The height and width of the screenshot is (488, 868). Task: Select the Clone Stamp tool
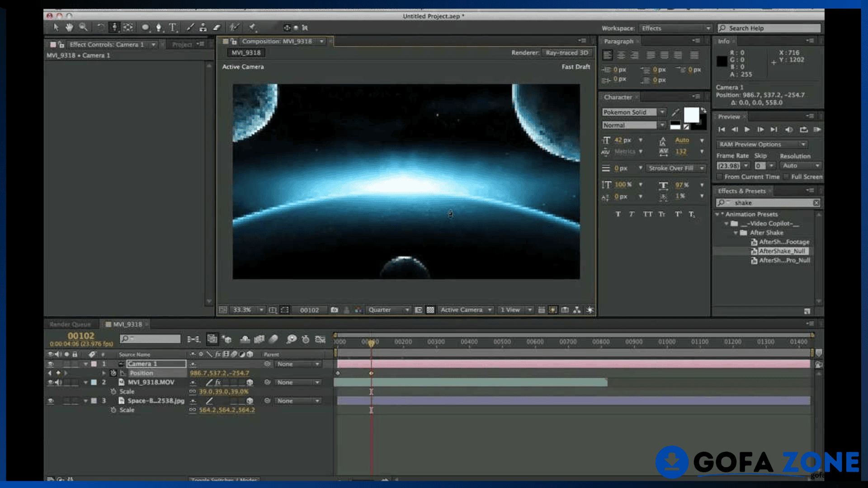203,28
